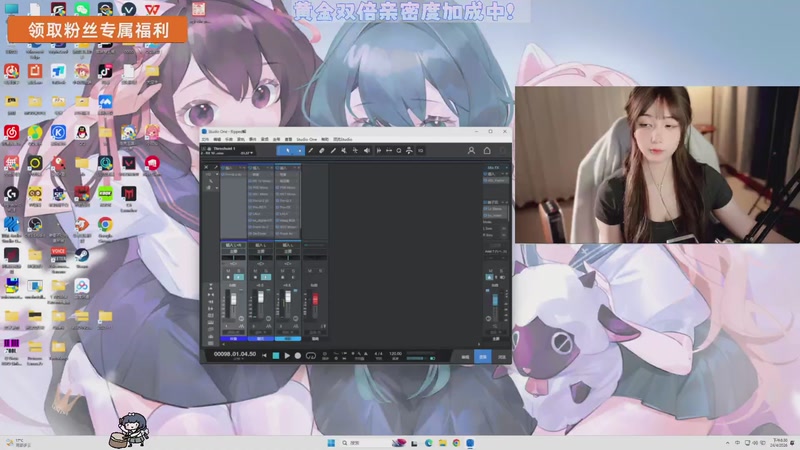Open the Studio One menu in menu bar
The image size is (800, 450).
307,139
